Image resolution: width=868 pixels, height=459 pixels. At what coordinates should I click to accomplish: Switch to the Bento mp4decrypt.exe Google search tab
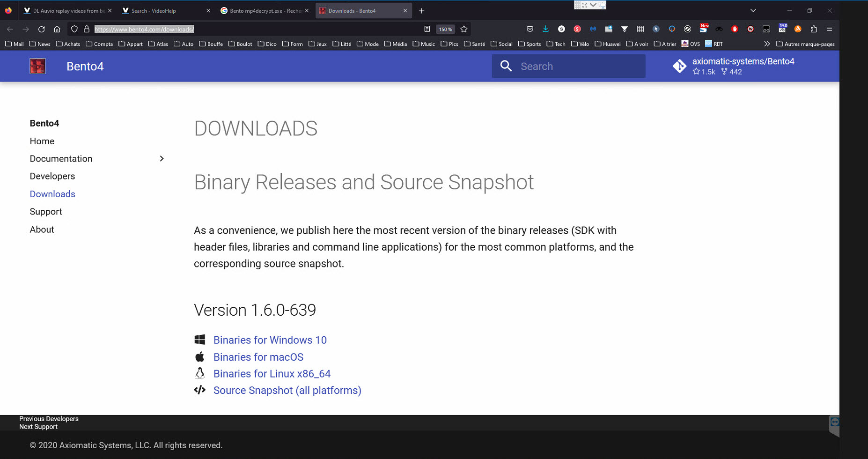(265, 10)
